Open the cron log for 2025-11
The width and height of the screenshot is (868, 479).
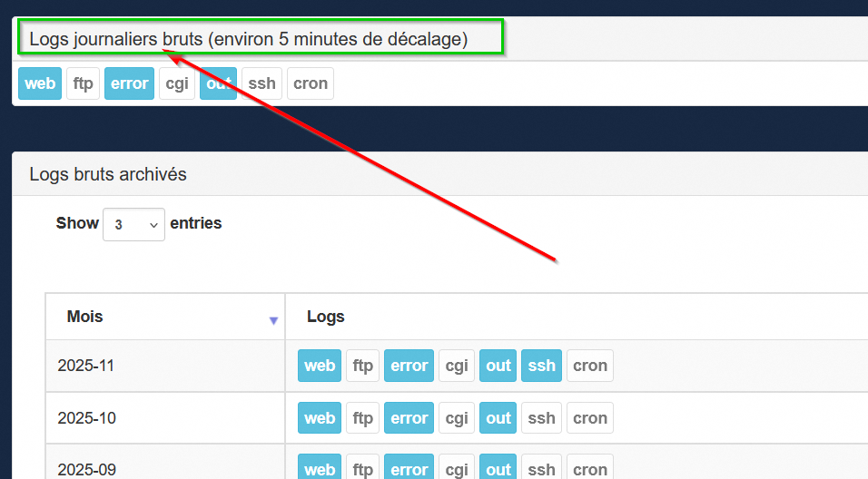(590, 366)
